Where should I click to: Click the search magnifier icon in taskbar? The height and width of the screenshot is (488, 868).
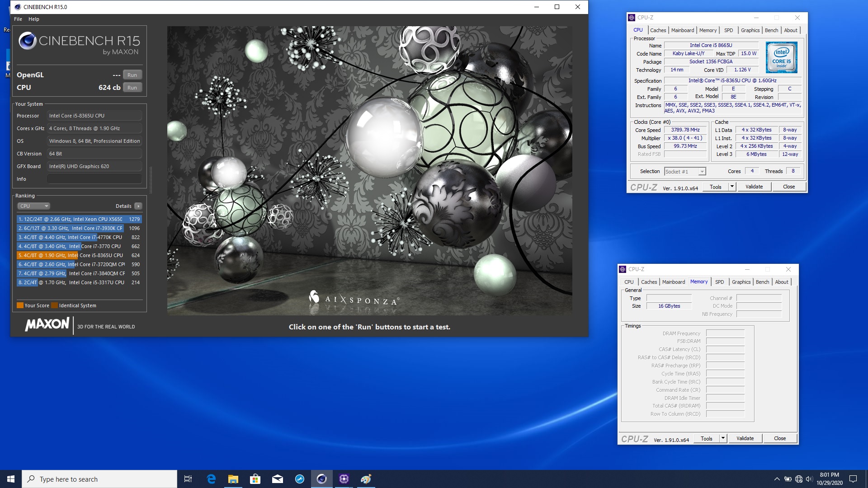(x=31, y=479)
